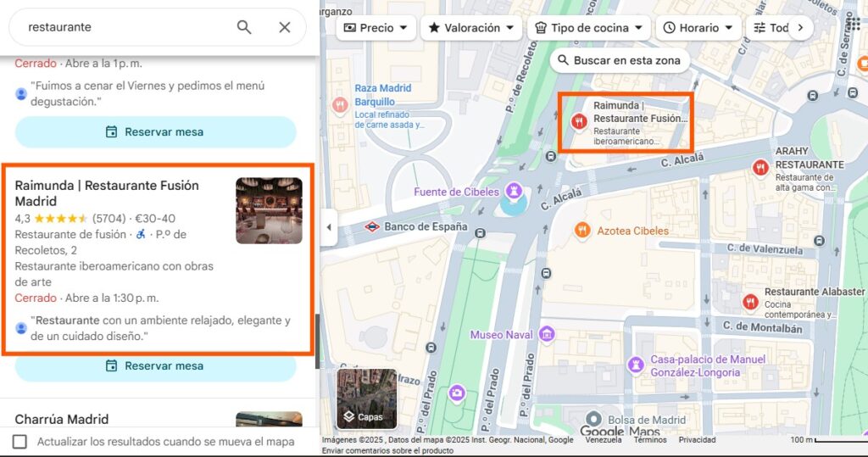Click the Museo Naval marker icon
Image resolution: width=868 pixels, height=457 pixels.
click(546, 334)
